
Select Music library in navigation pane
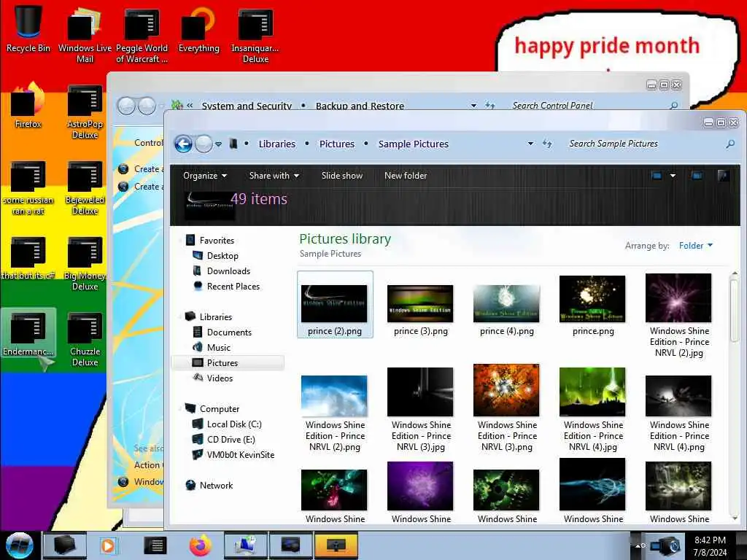coord(219,348)
